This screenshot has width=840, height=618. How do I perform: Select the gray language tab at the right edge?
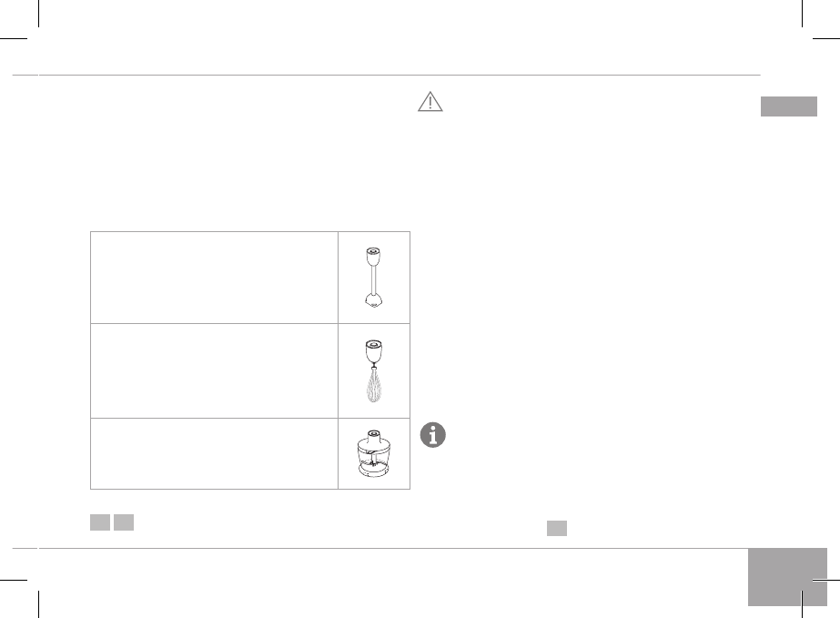click(x=789, y=106)
